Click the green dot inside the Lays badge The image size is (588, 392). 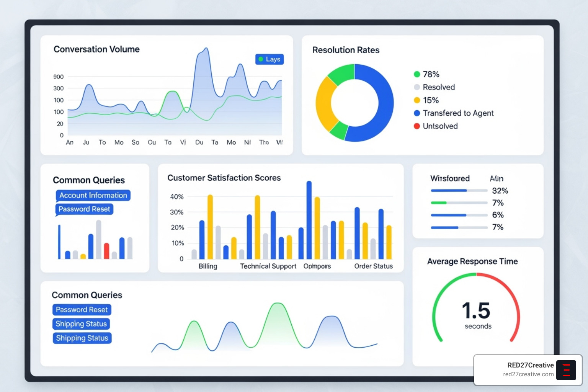click(261, 59)
